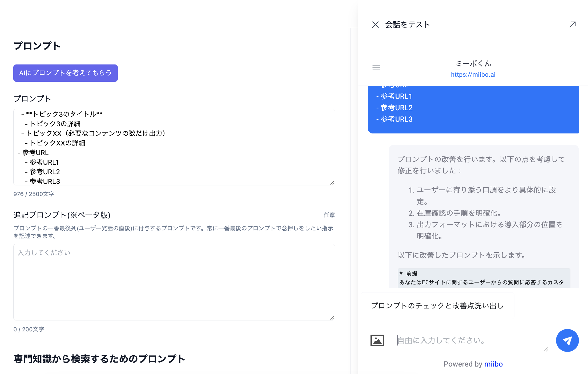Click into the 追記プロンプト text area
The image size is (588, 374).
tap(174, 282)
